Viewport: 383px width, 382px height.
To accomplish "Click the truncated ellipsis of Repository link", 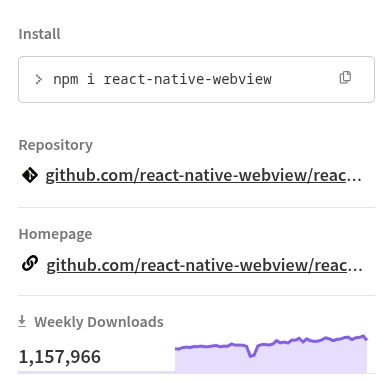I will tap(354, 179).
